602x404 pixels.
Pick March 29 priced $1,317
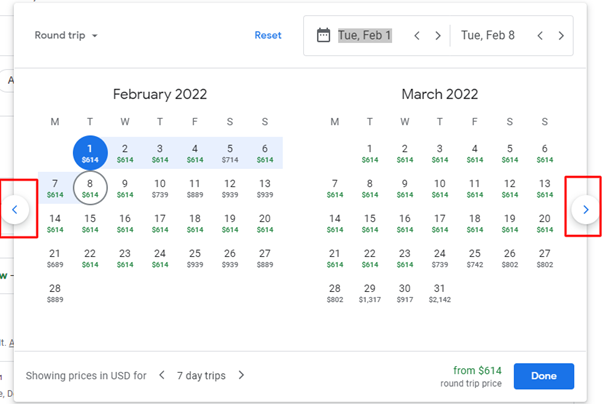[370, 293]
